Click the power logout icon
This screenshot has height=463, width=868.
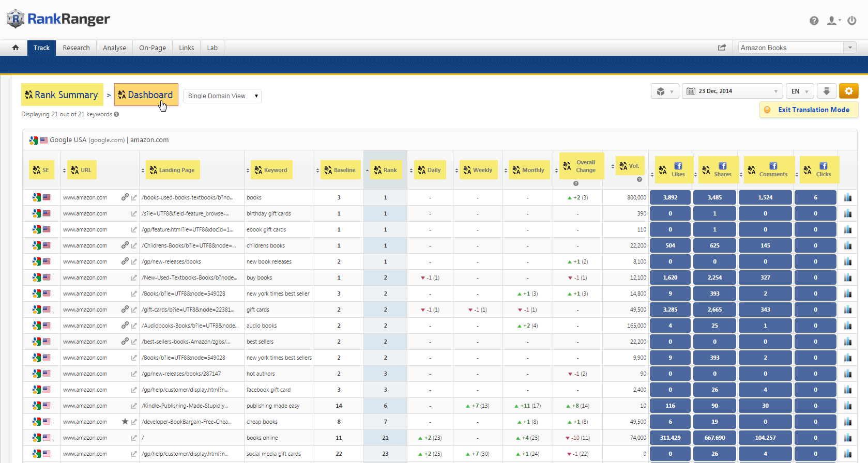tap(852, 21)
